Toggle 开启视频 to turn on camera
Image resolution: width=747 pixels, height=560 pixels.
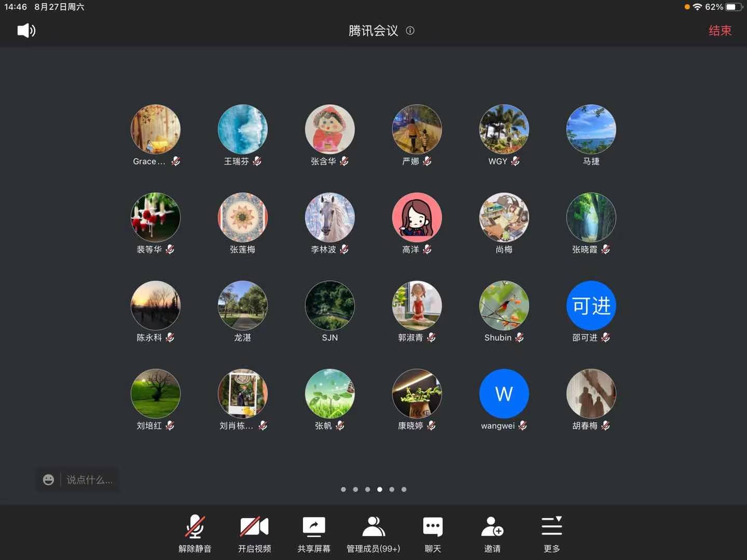(x=254, y=534)
